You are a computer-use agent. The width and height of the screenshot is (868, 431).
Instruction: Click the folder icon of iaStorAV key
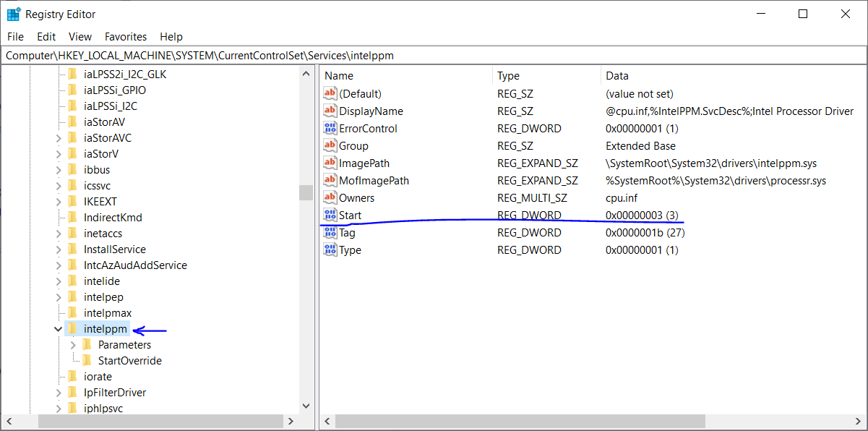click(x=72, y=121)
